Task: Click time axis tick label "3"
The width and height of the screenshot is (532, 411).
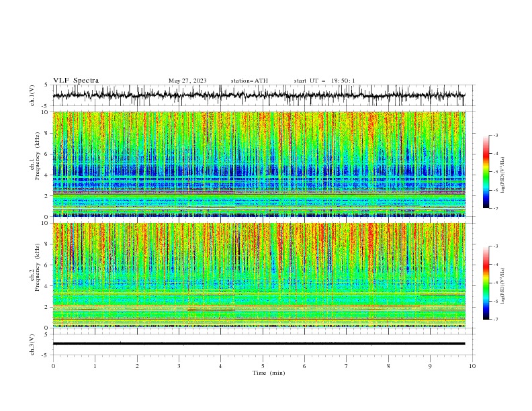Action: pos(179,366)
